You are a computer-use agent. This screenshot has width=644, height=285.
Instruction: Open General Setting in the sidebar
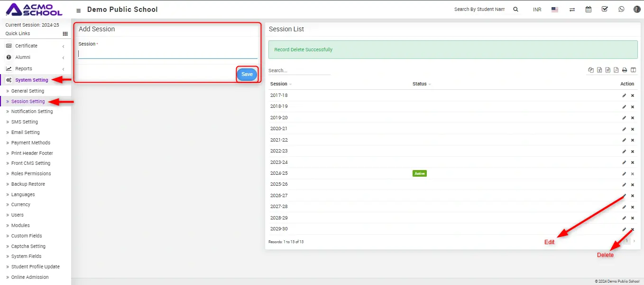click(28, 91)
